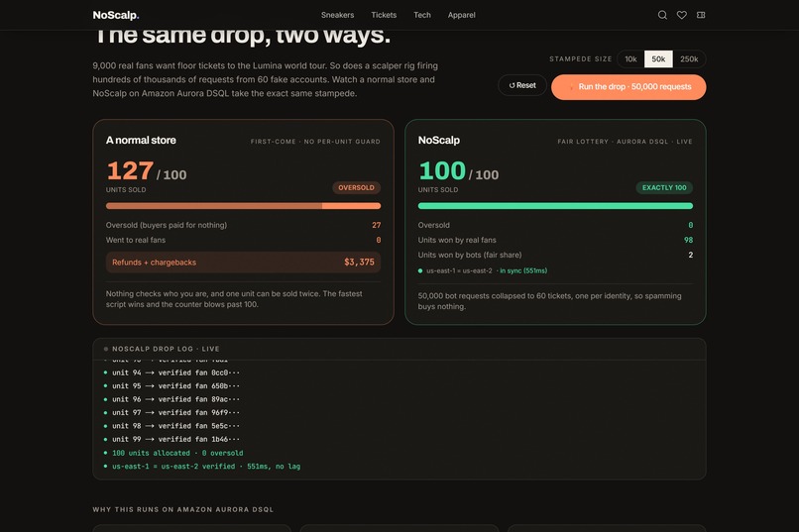Click the green NoScalp progress bar
799x532 pixels.
click(555, 206)
